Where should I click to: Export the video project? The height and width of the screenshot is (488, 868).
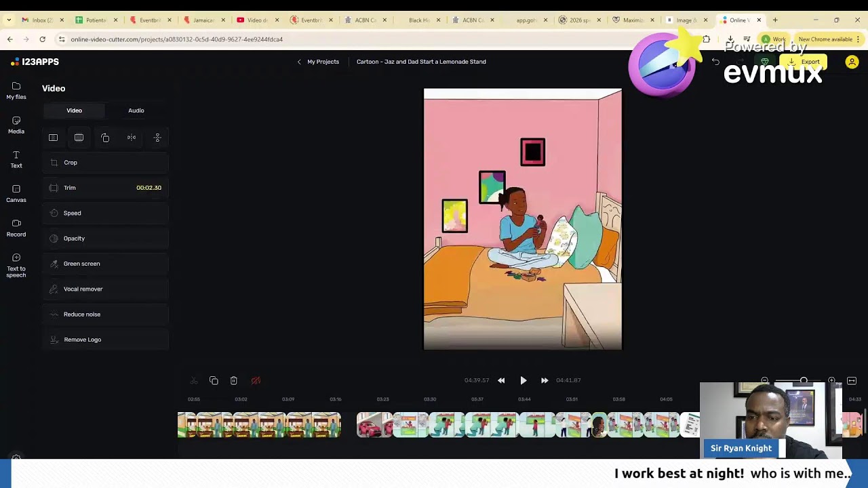click(804, 62)
